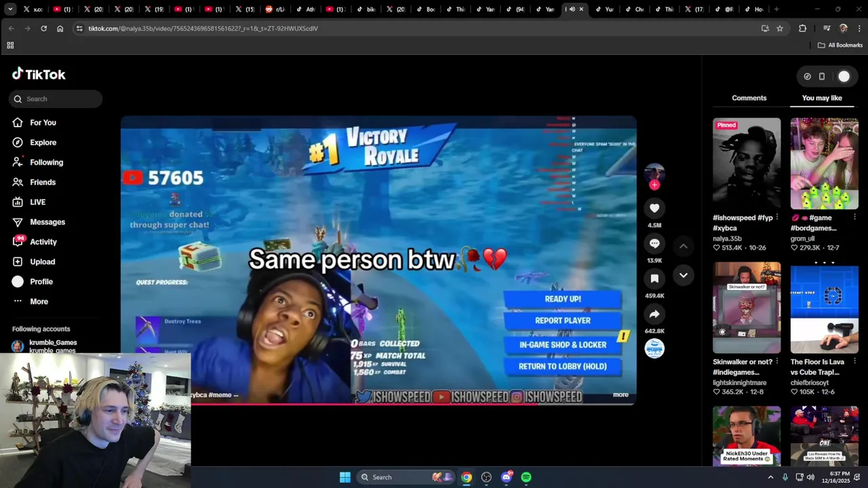Screen dimensions: 868x488
Task: Like the video with the heart icon
Action: click(x=654, y=209)
